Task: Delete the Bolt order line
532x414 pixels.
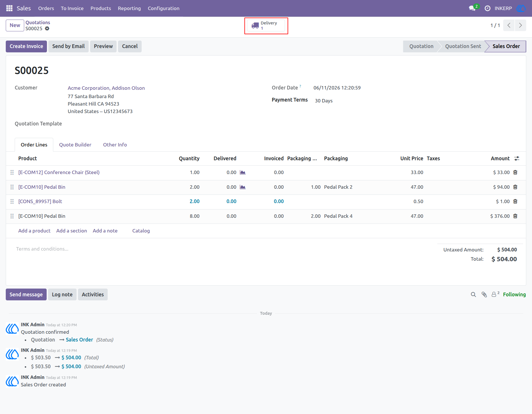Action: [x=515, y=201]
